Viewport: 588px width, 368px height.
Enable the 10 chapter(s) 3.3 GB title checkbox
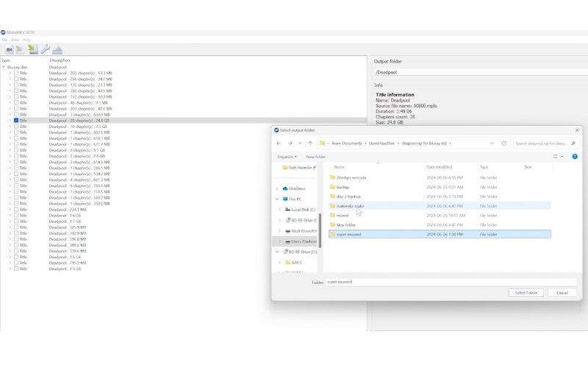(15, 127)
